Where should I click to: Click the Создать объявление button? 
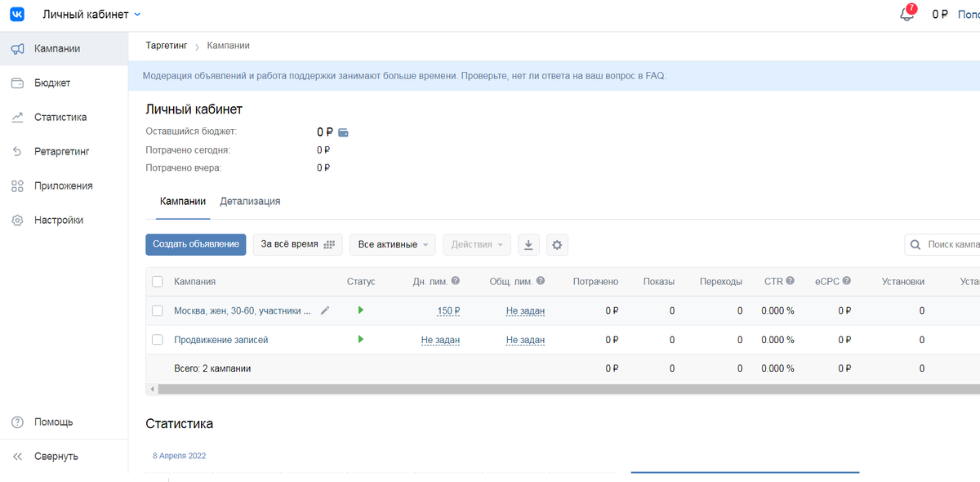[195, 244]
